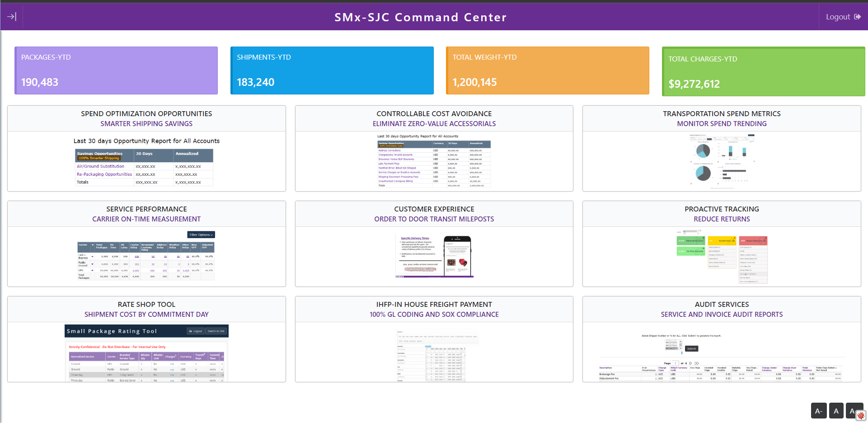Jump to last page using the double-arrow icon
The image size is (868, 423).
[x=697, y=363]
